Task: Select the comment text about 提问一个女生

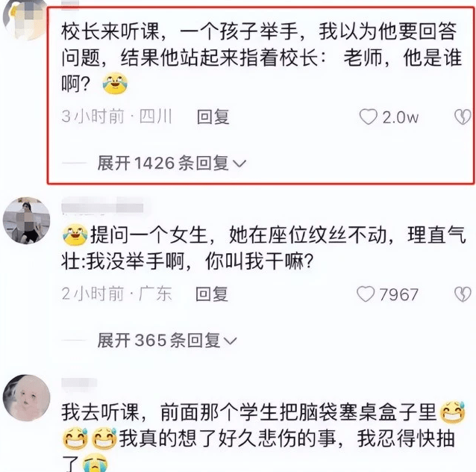Action: click(x=263, y=248)
